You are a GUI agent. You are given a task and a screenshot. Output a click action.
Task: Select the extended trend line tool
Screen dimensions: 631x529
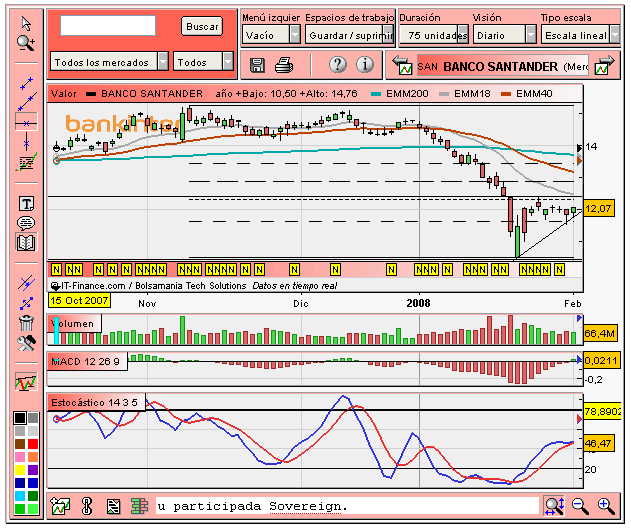click(27, 102)
